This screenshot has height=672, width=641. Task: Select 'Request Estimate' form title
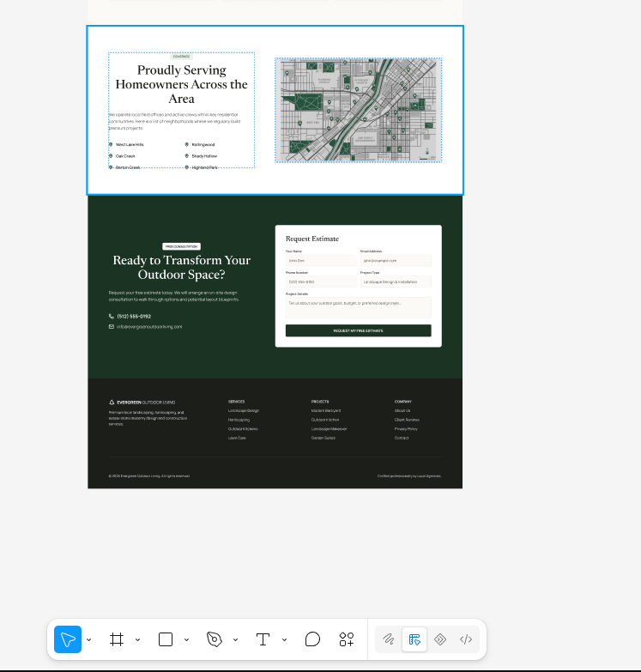coord(312,239)
